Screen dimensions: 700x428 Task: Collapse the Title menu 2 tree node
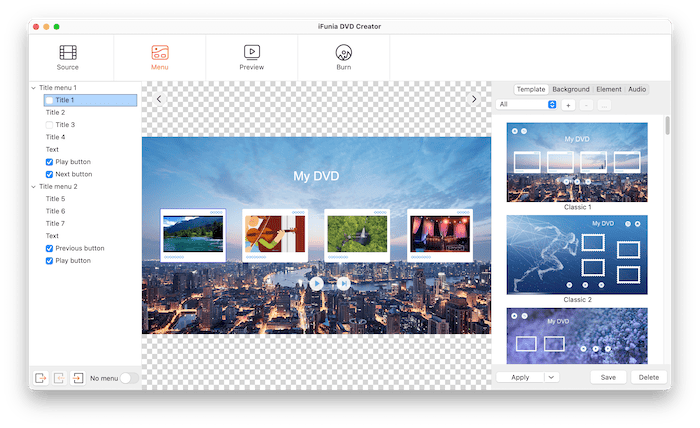coord(33,186)
